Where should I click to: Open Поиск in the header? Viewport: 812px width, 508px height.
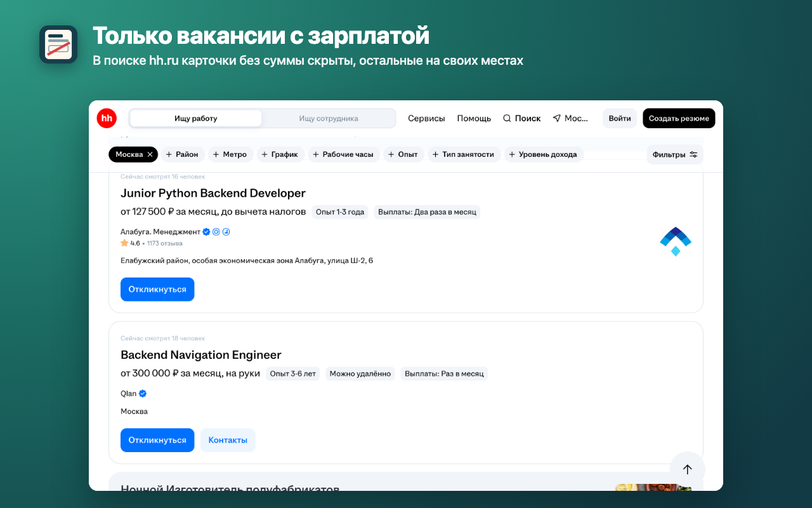[x=522, y=118]
